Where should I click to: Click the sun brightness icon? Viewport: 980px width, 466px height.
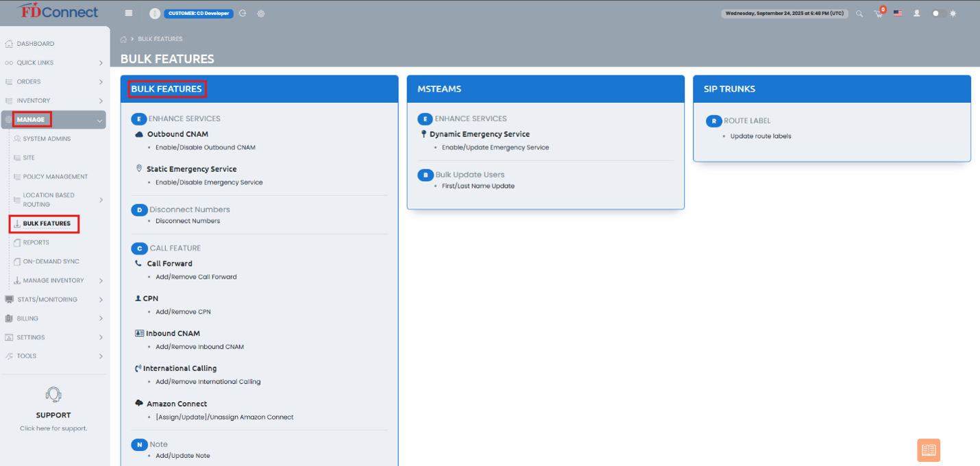[953, 13]
